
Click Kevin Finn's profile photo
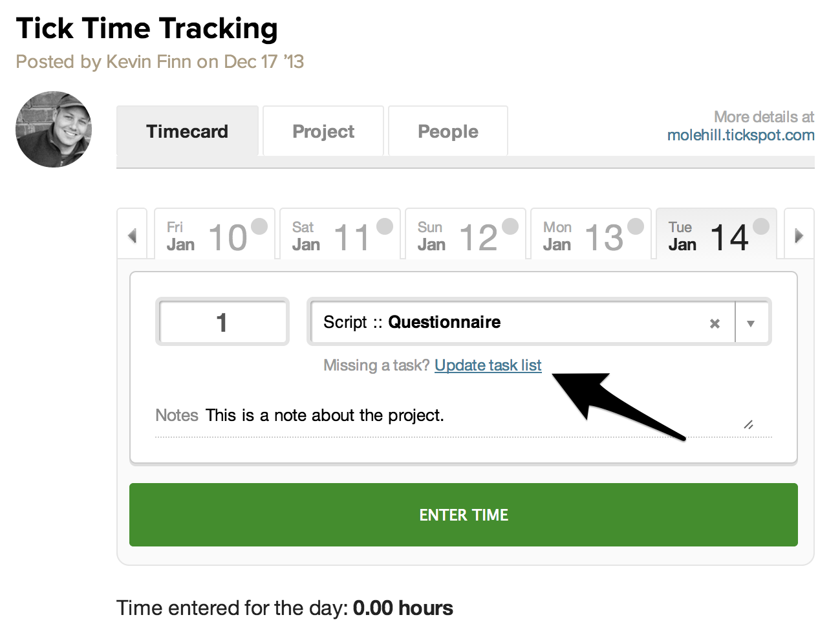(x=54, y=129)
